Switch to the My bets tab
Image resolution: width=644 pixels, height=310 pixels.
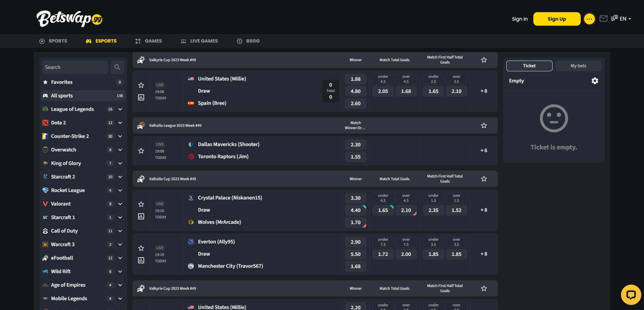point(578,66)
